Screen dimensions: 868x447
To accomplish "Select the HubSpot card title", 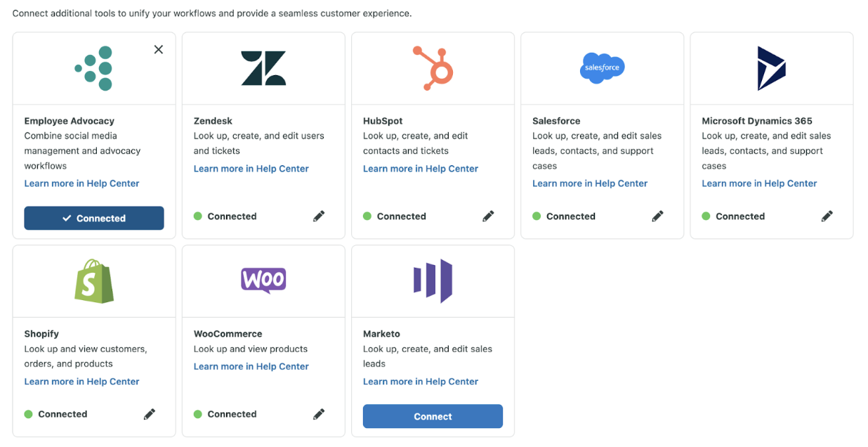I will coord(383,121).
